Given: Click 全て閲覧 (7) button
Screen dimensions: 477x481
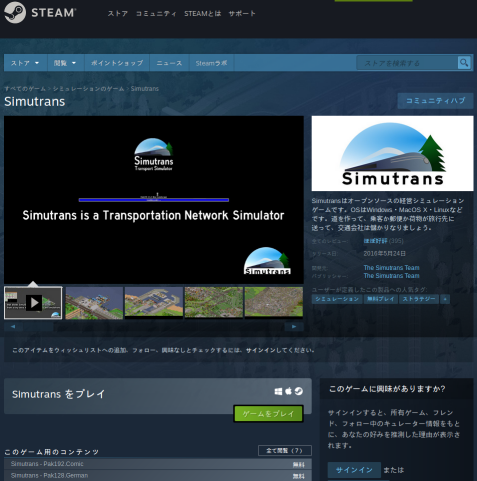Looking at the screenshot, I should 285,451.
